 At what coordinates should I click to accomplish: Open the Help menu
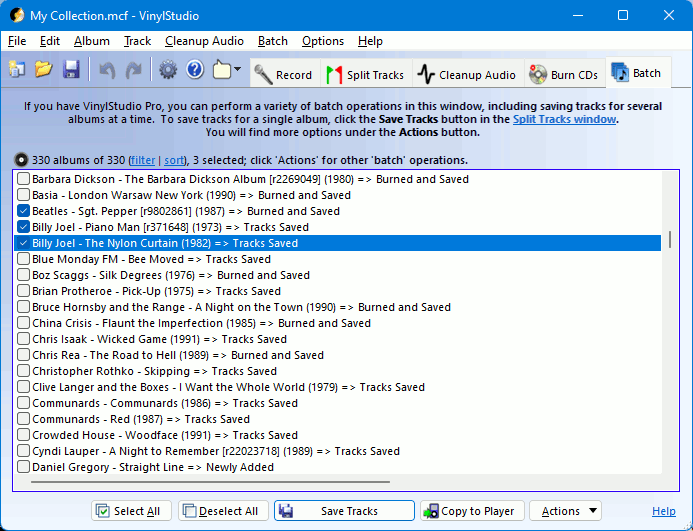point(370,41)
